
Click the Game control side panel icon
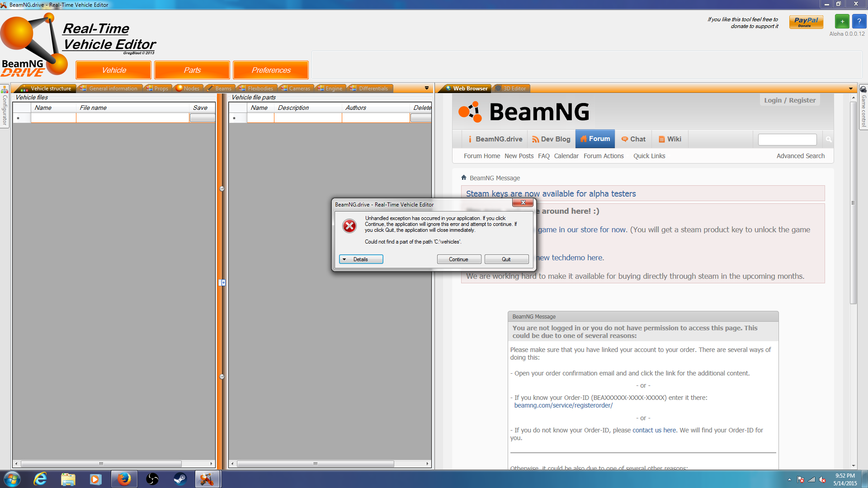point(863,89)
